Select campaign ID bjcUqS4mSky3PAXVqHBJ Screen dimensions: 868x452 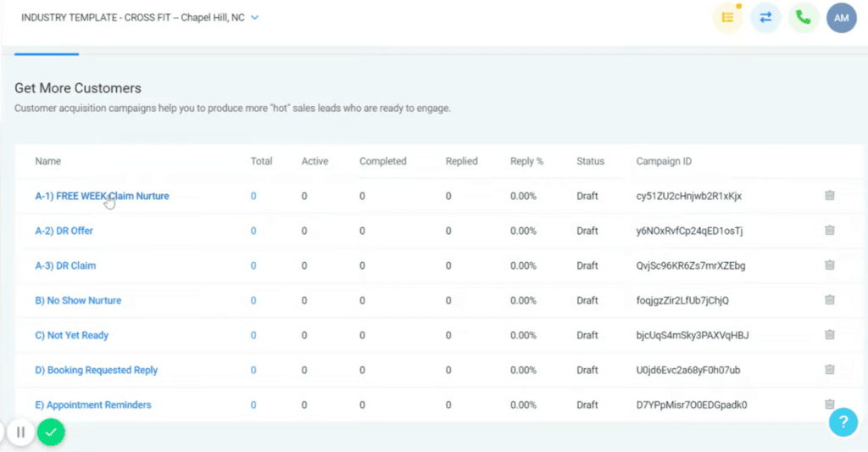[693, 335]
